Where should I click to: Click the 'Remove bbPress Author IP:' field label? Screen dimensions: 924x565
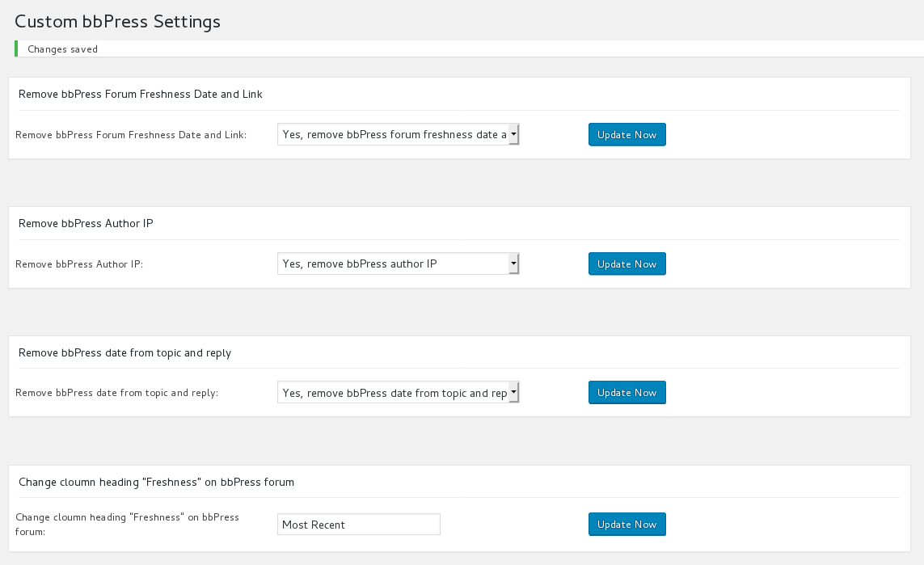click(x=79, y=264)
